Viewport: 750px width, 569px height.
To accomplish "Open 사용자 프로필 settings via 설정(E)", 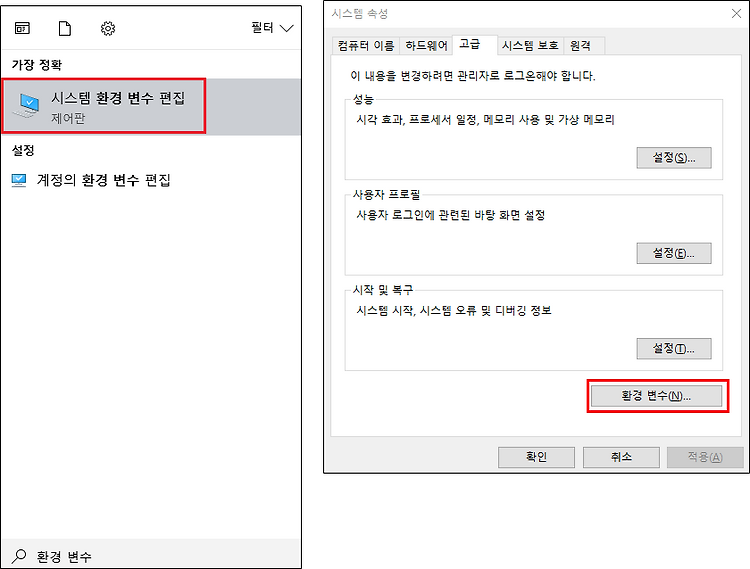I will point(673,253).
